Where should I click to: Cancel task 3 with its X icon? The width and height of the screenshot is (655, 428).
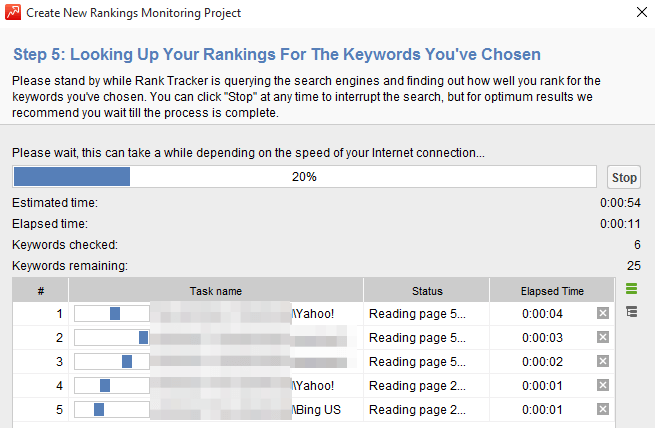tap(602, 361)
